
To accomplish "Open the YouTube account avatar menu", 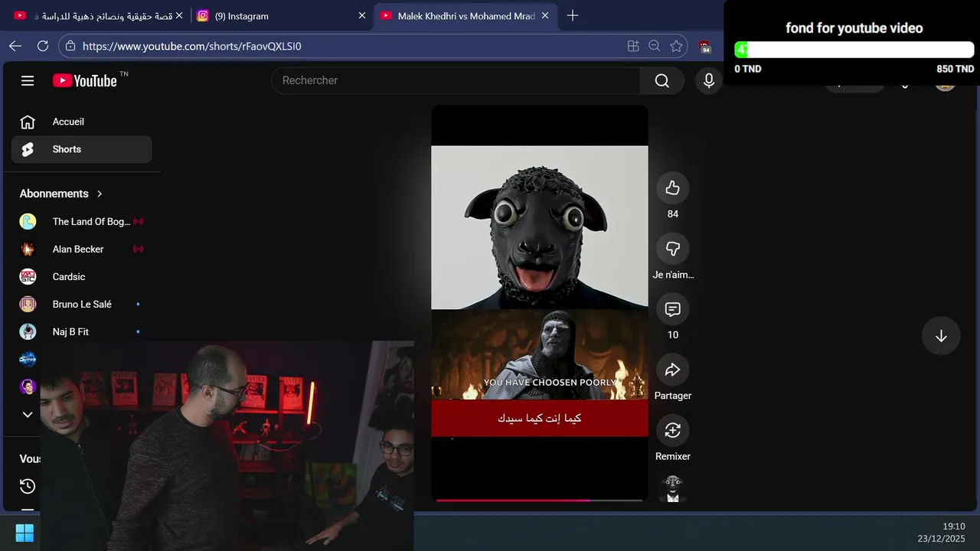I will (946, 86).
